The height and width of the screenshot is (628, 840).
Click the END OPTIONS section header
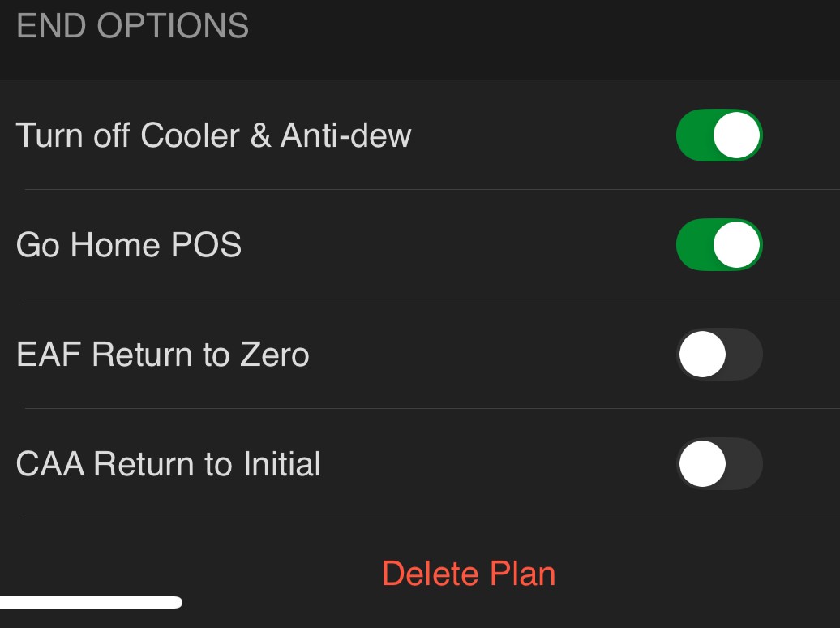click(x=132, y=26)
